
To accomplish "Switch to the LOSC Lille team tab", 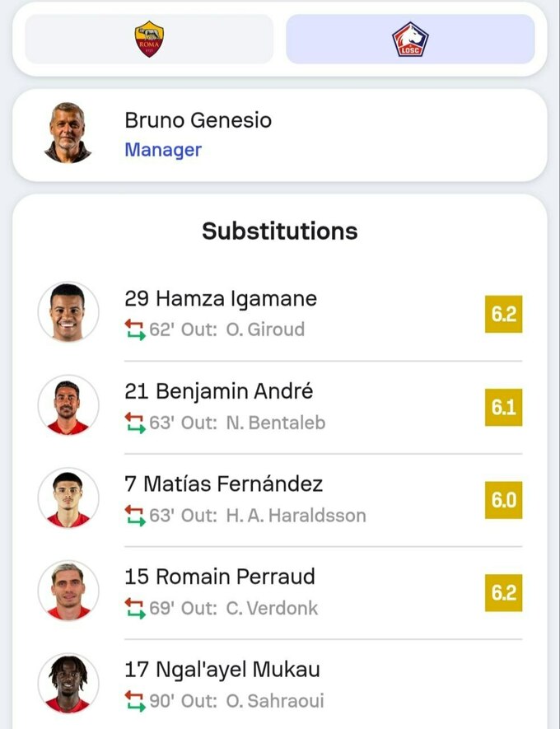I will [410, 39].
